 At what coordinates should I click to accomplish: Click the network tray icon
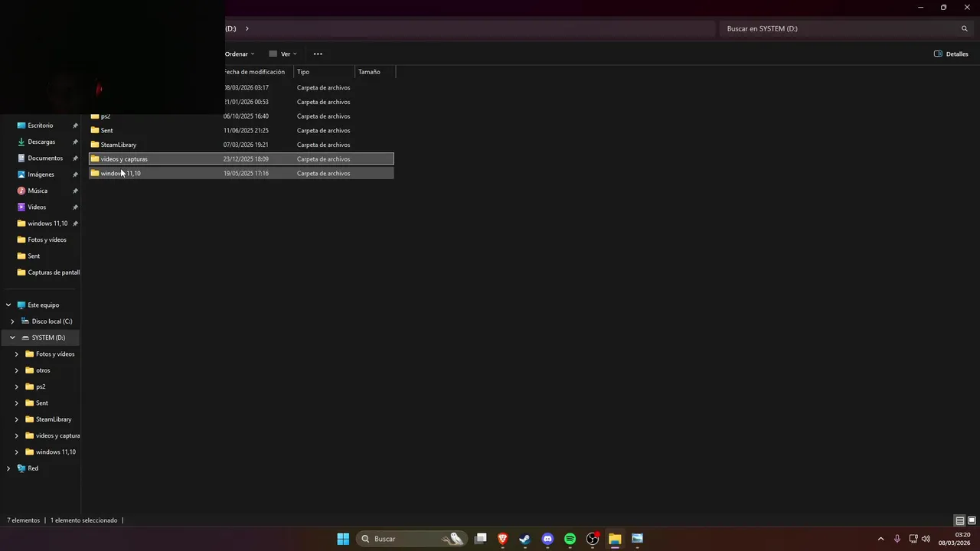click(912, 539)
